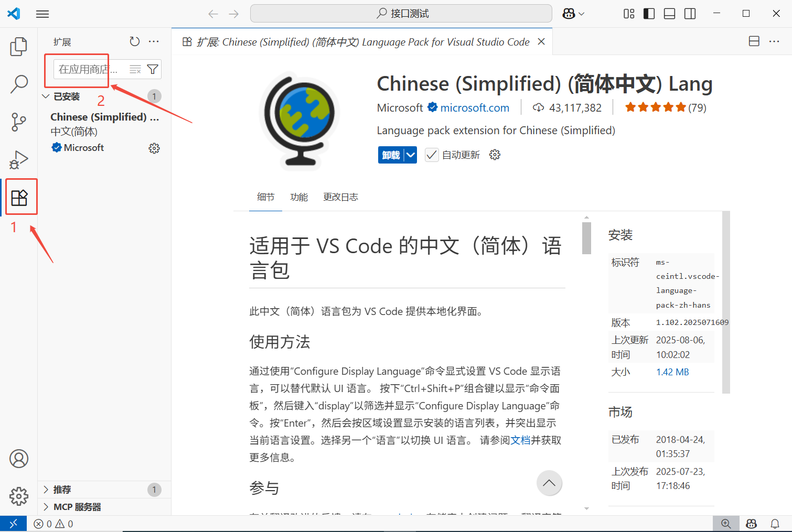Image resolution: width=792 pixels, height=532 pixels.
Task: Clear extensions search results icon
Action: [135, 69]
